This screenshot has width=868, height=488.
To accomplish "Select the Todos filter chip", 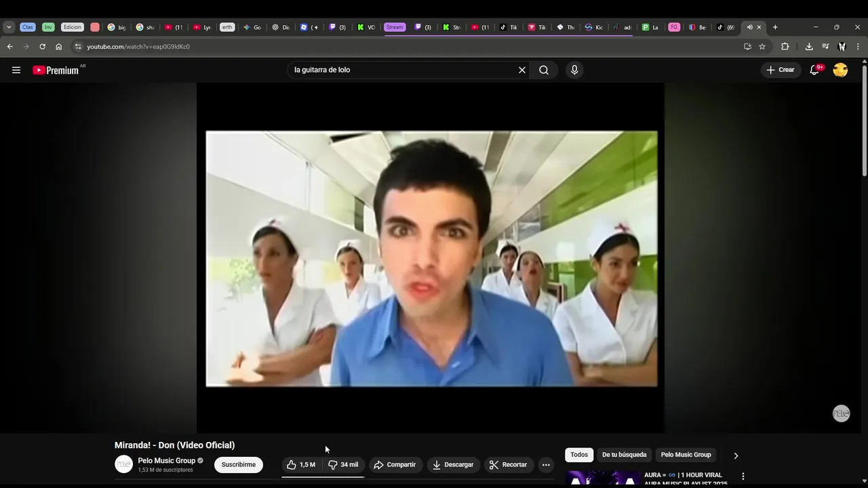I will (579, 455).
